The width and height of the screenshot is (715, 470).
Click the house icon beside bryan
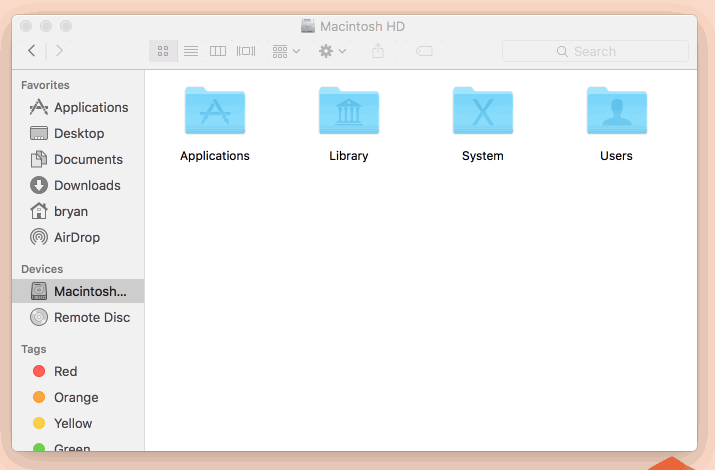(x=39, y=211)
